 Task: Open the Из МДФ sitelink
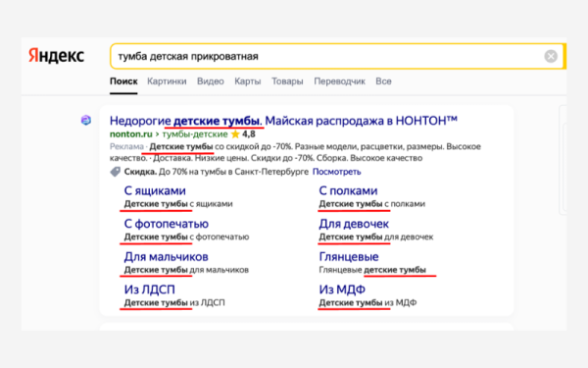click(342, 289)
